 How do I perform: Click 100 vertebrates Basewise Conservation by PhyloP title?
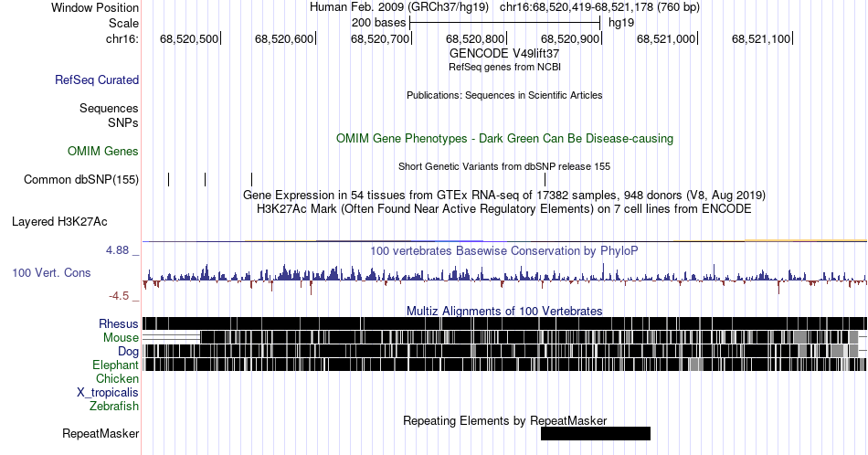[504, 250]
